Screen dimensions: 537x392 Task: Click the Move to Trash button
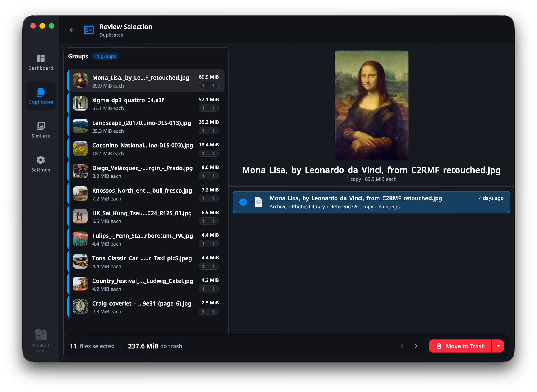(460, 346)
